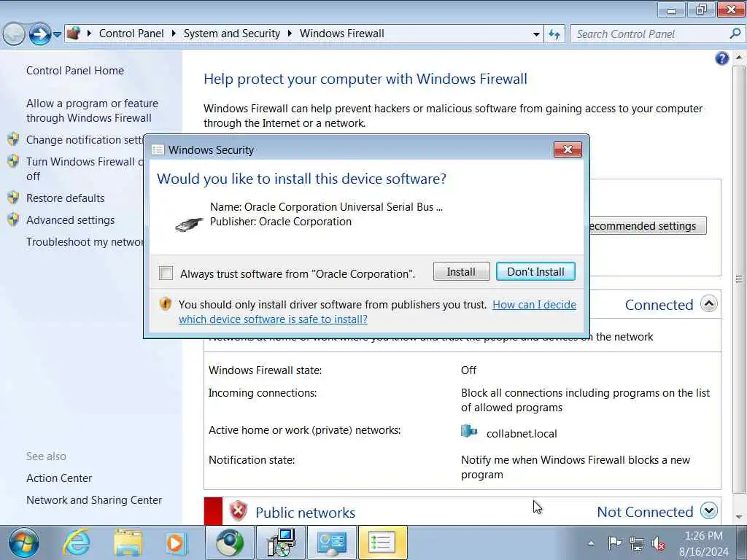Open Troubleshoot my network link
The image size is (747, 560).
click(x=85, y=242)
